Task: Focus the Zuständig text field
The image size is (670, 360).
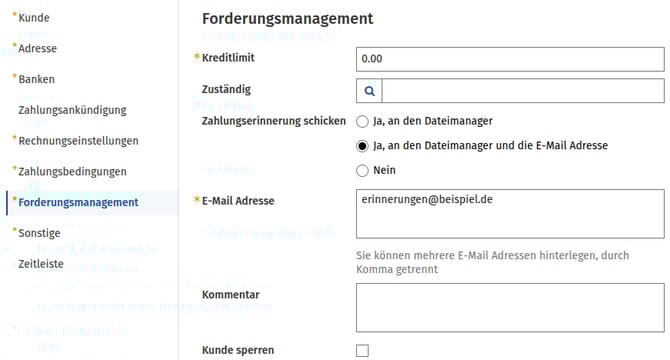Action: pos(523,91)
